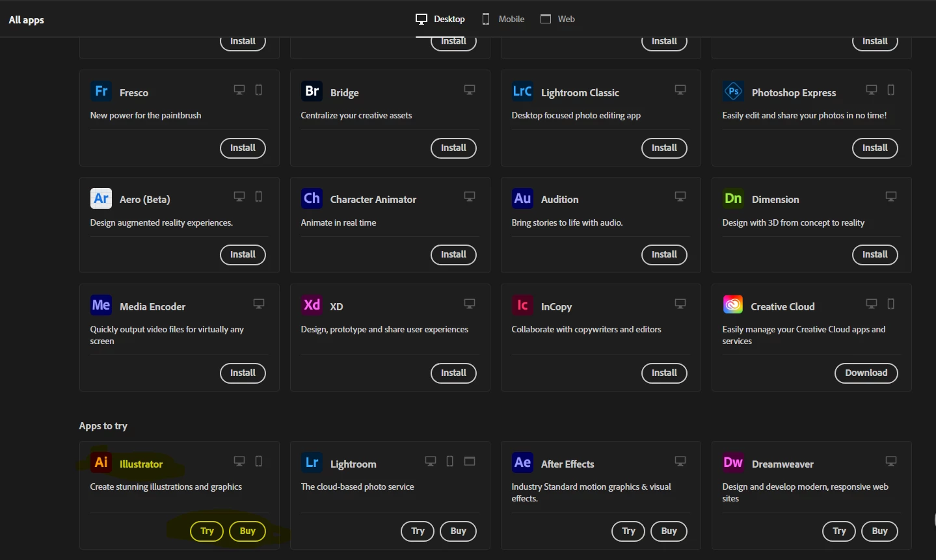Click the Aero (Beta) app icon
This screenshot has height=560, width=936.
[101, 198]
